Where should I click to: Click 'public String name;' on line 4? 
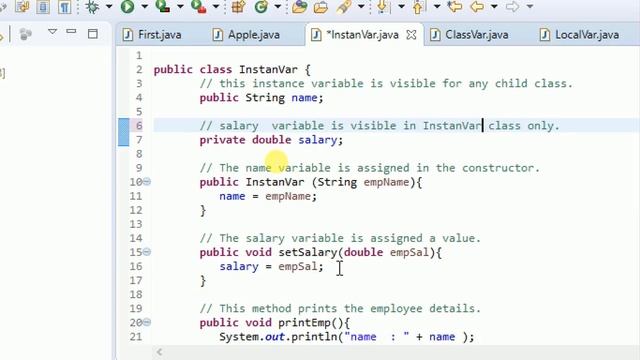click(261, 98)
